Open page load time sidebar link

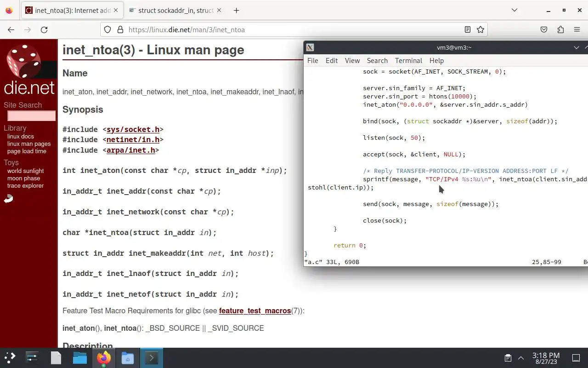pyautogui.click(x=27, y=151)
